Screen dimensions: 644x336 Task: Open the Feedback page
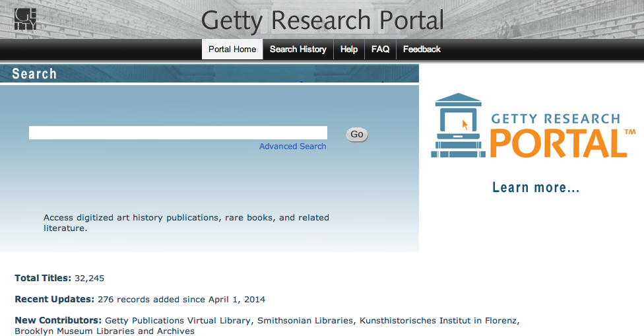pyautogui.click(x=422, y=50)
